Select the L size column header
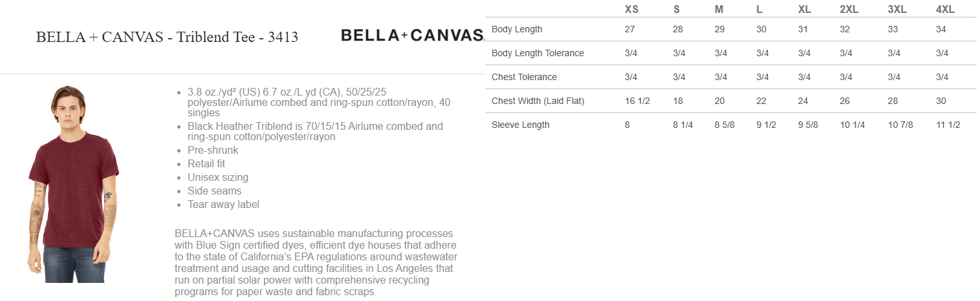The width and height of the screenshot is (980, 301). (759, 10)
